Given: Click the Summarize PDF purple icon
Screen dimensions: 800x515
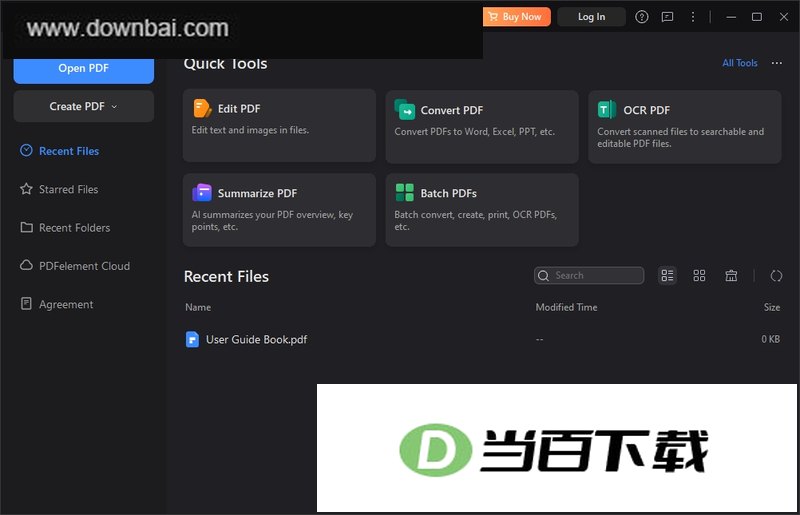Looking at the screenshot, I should [202, 193].
